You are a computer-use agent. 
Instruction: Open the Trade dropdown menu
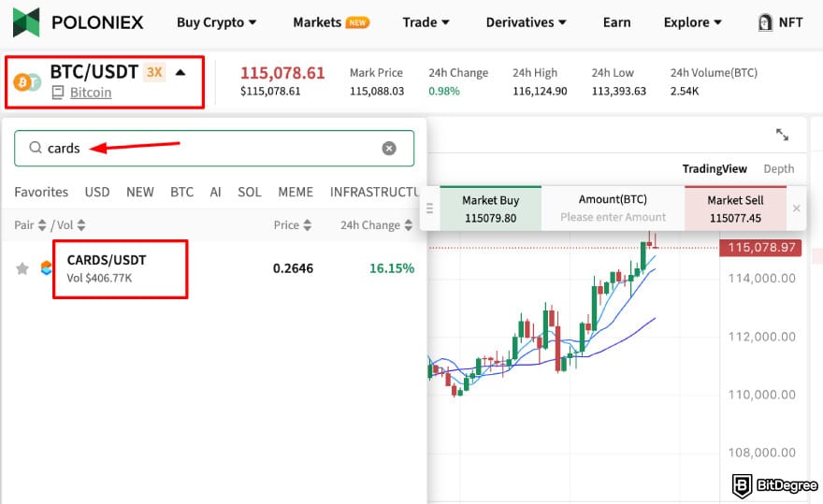[x=426, y=22]
